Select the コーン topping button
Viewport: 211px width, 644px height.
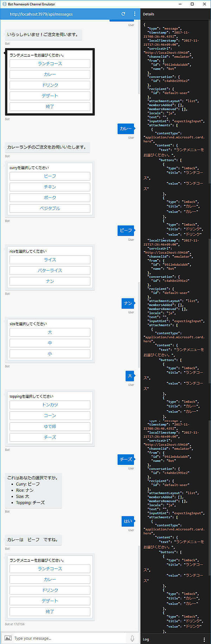tap(50, 416)
